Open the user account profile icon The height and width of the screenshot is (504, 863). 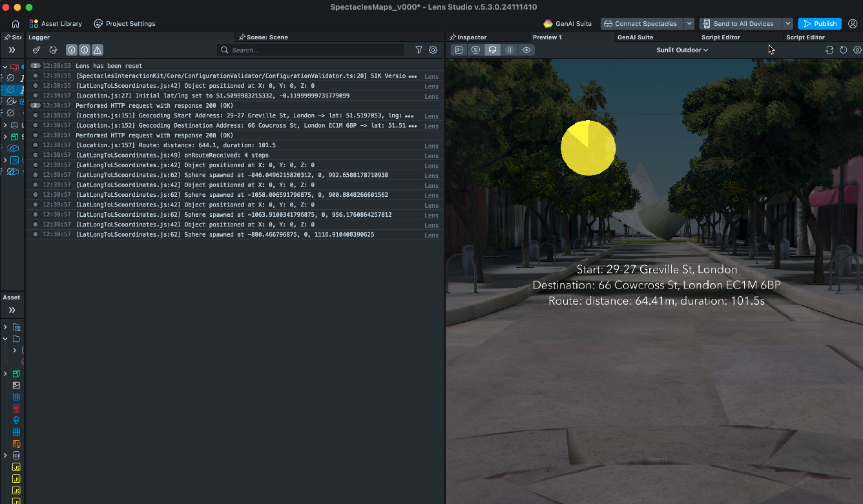pos(853,24)
